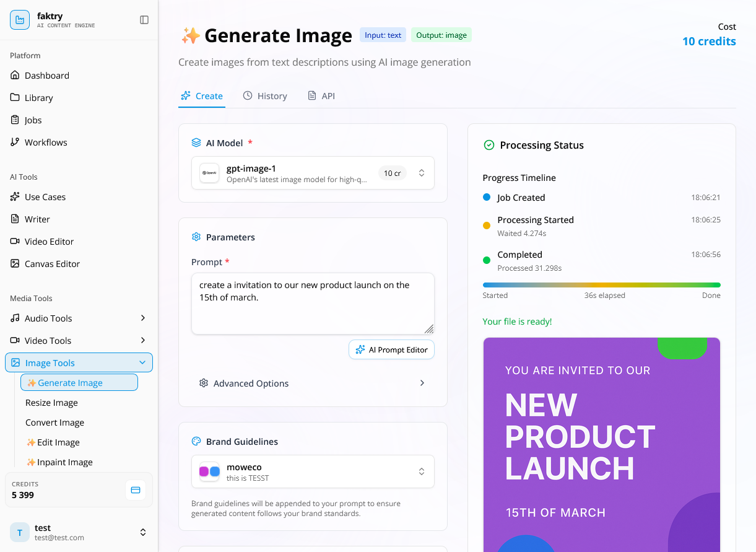
Task: Open the gpt-image-1 model dropdown
Action: point(313,173)
